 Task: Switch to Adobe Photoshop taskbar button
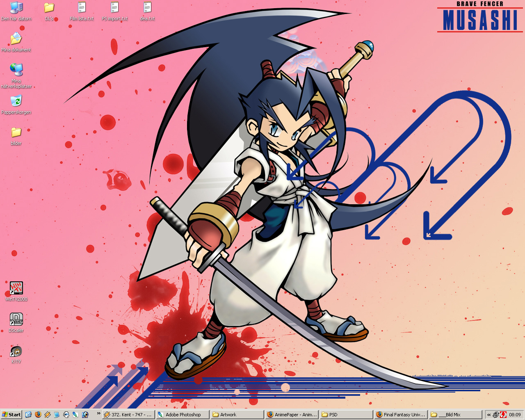183,415
